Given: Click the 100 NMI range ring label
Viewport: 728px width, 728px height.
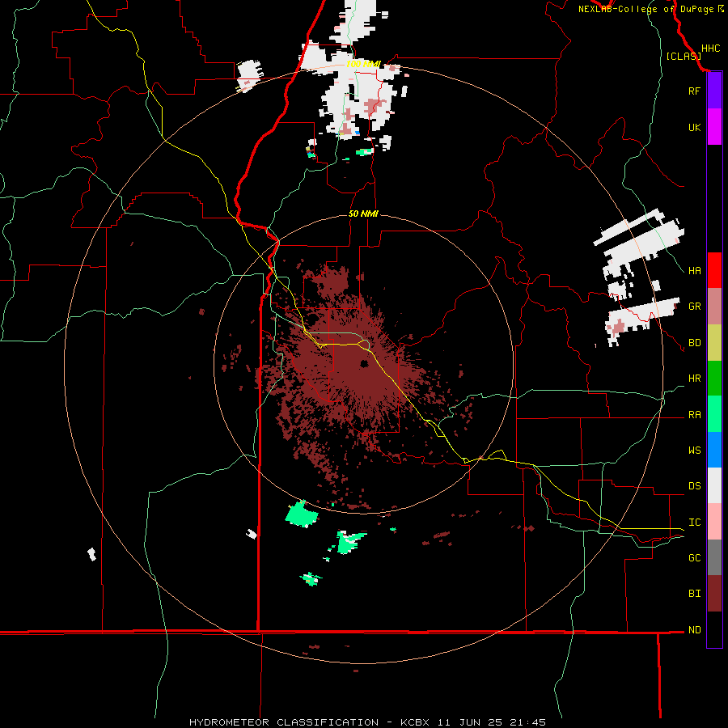Looking at the screenshot, I should [363, 64].
